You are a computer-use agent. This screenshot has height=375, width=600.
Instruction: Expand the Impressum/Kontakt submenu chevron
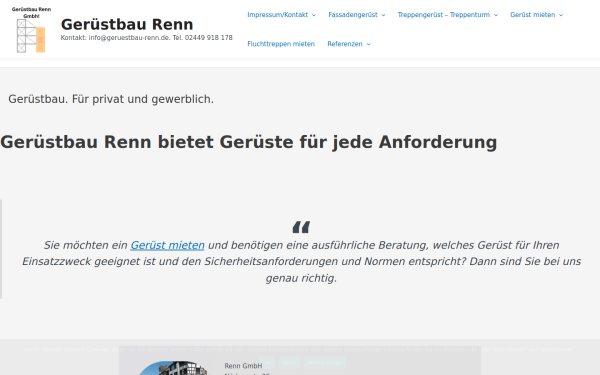coord(314,15)
